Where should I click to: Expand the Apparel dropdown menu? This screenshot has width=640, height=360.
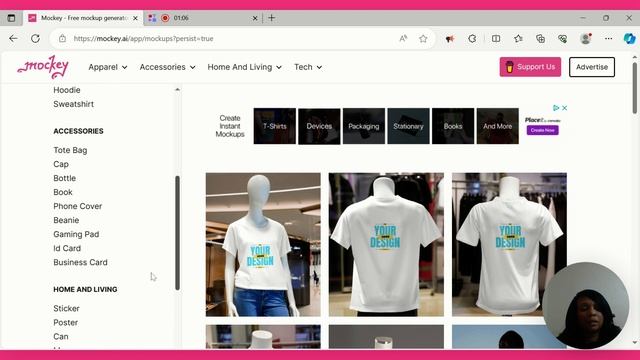pos(108,67)
